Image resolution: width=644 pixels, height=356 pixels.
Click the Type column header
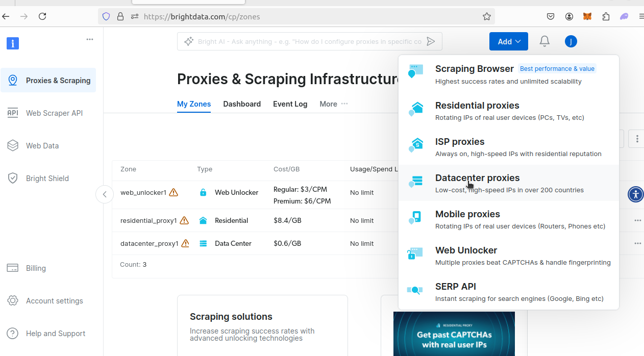point(205,169)
